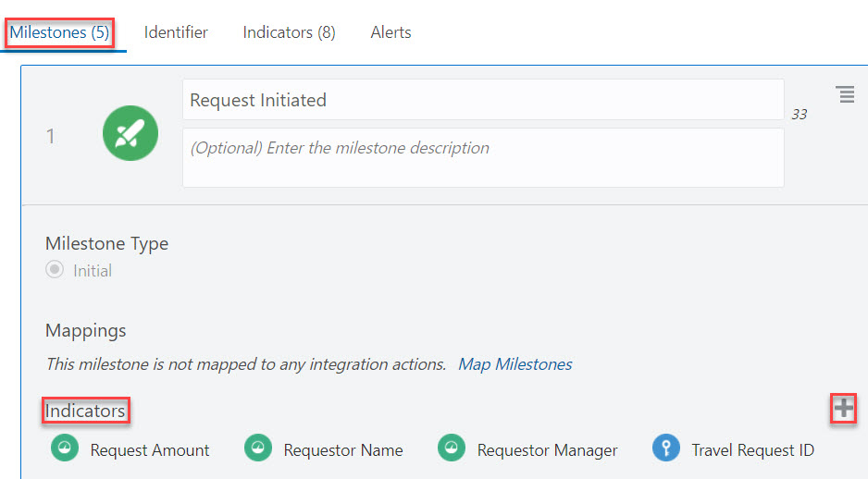
Task: Select the Requestor Manager indicator label
Action: click(x=547, y=450)
